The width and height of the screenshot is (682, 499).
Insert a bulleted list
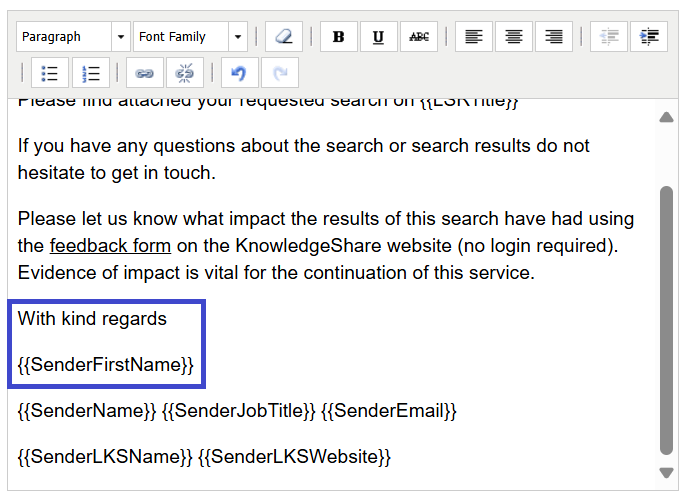point(50,73)
